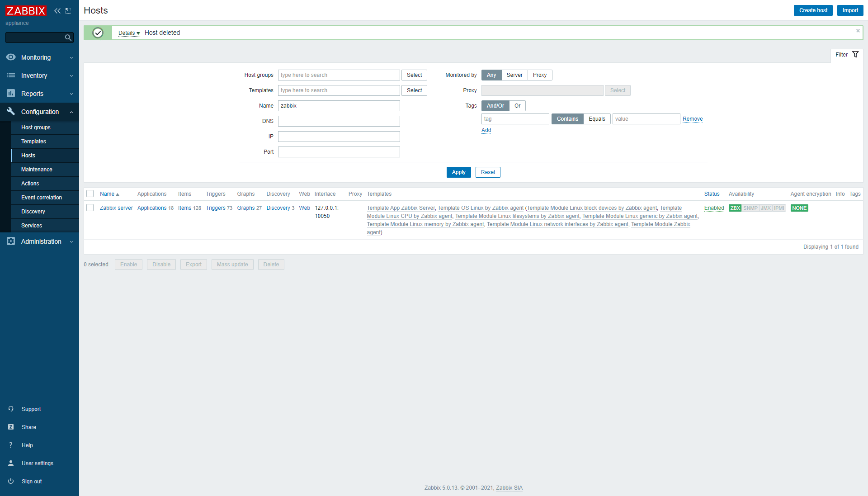Click the green ZBX availability badge

[735, 208]
